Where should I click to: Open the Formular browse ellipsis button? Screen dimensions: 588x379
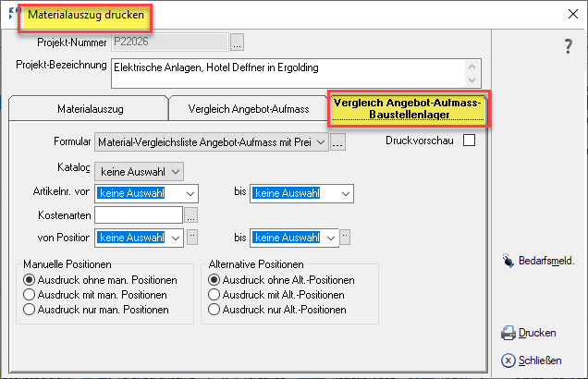coord(338,142)
